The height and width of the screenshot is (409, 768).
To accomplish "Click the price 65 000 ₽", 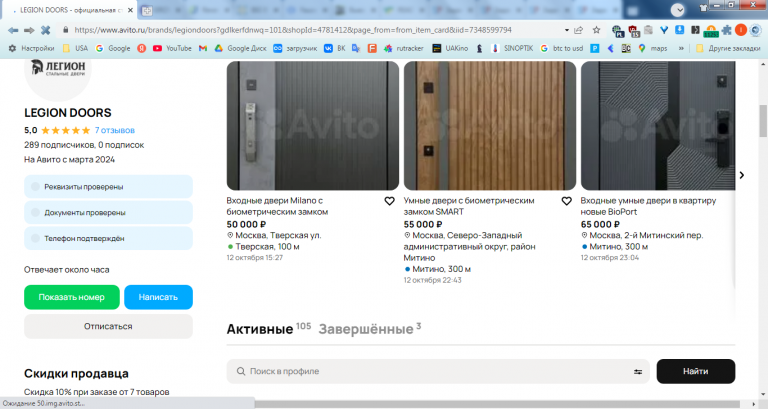I will coord(600,224).
